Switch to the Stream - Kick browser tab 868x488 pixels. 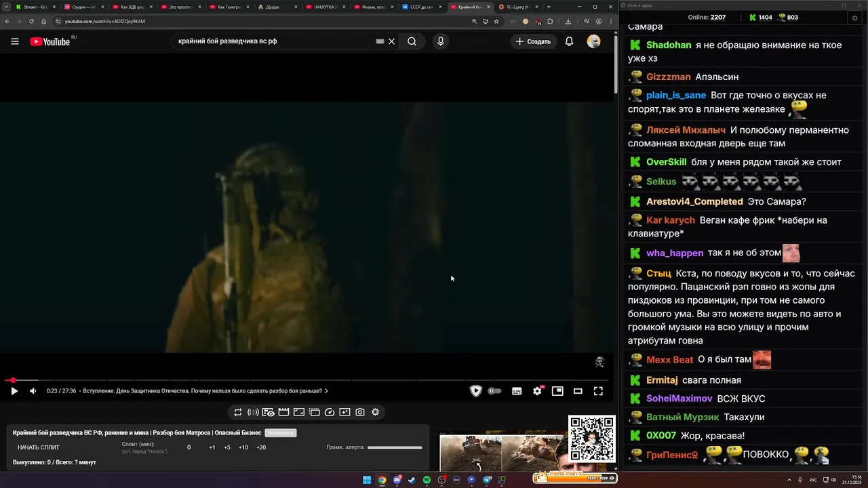pos(35,7)
